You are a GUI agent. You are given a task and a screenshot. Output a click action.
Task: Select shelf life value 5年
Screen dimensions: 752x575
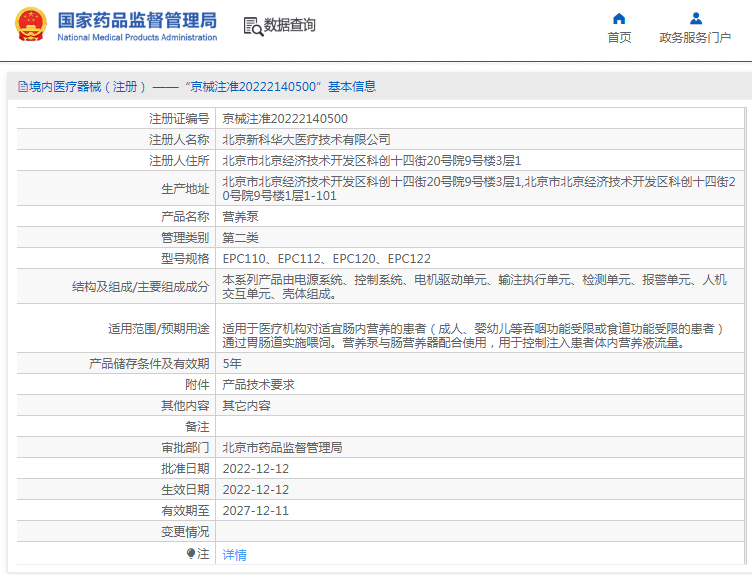point(232,363)
